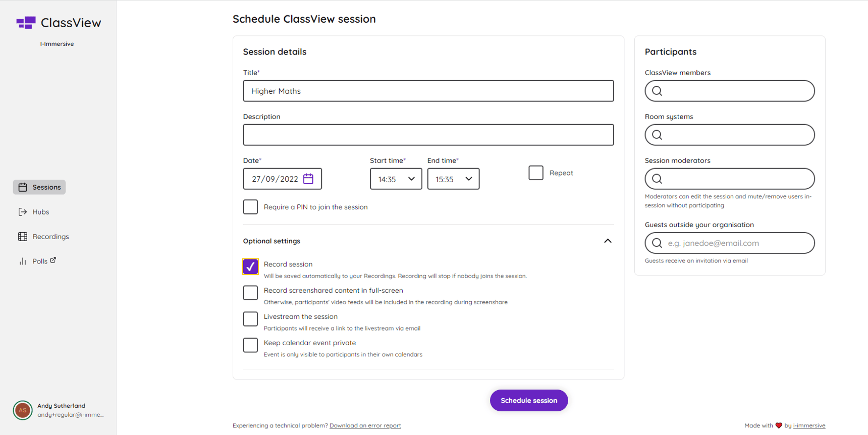The image size is (868, 435).
Task: Open the Download an error report link
Action: point(365,425)
